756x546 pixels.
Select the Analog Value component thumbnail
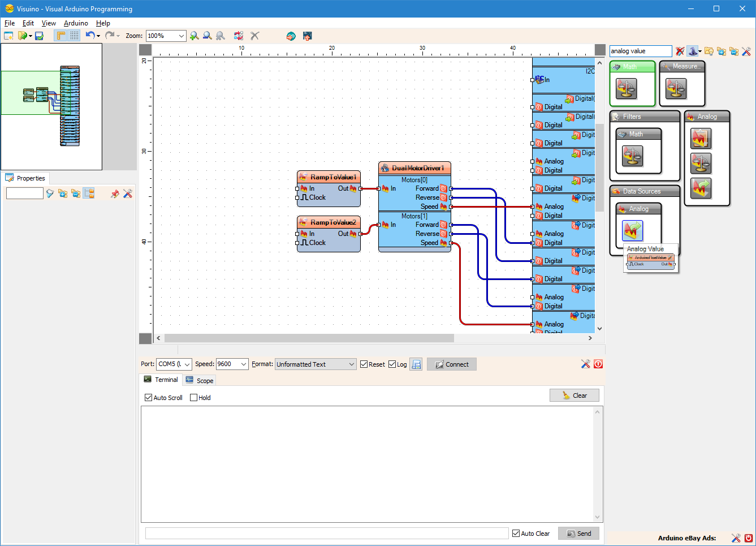click(633, 230)
